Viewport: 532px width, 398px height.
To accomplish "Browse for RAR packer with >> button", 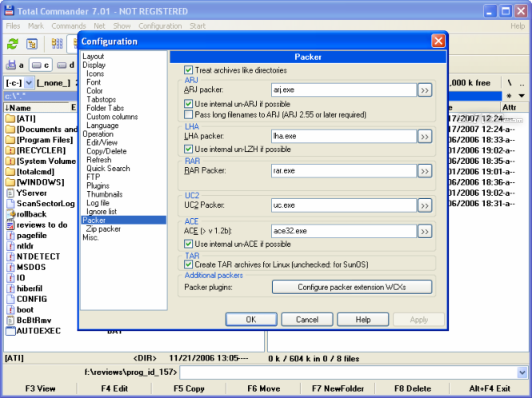I will [x=425, y=171].
